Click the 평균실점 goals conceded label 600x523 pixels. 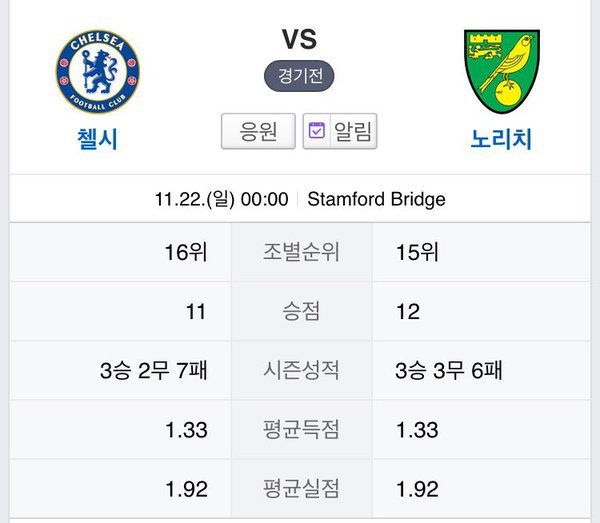[300, 490]
